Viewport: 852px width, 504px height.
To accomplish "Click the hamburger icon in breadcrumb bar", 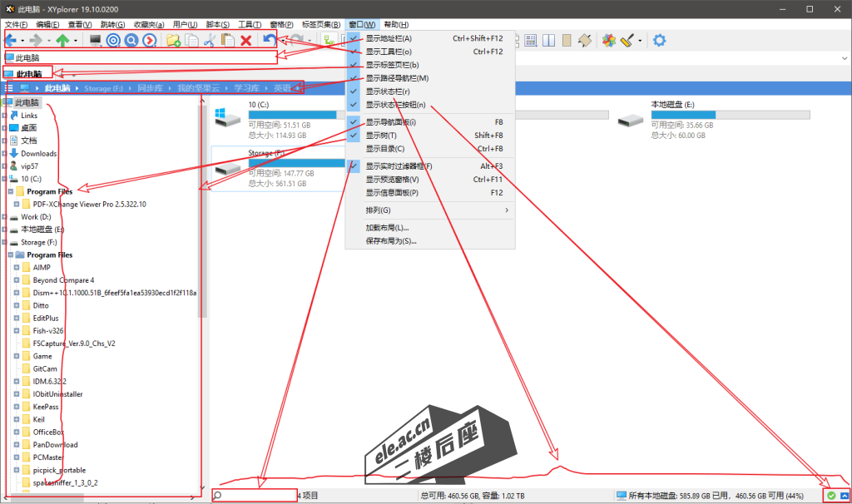I will [x=9, y=88].
